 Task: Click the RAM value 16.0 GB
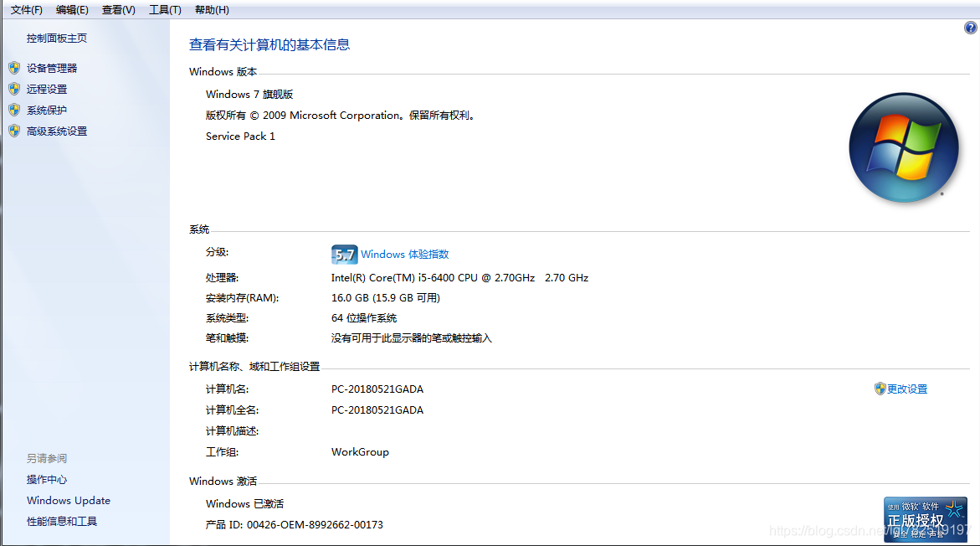pos(386,298)
